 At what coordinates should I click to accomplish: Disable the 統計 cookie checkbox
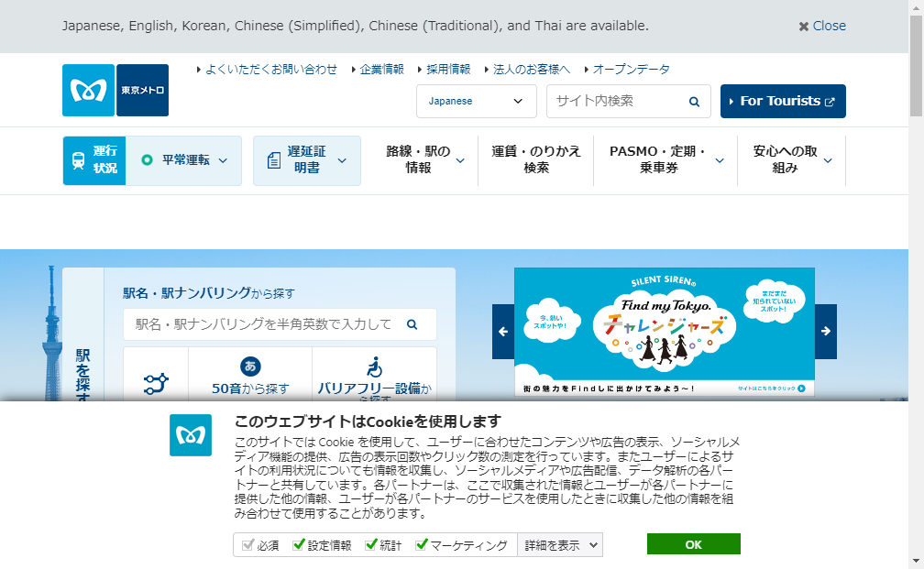click(369, 544)
